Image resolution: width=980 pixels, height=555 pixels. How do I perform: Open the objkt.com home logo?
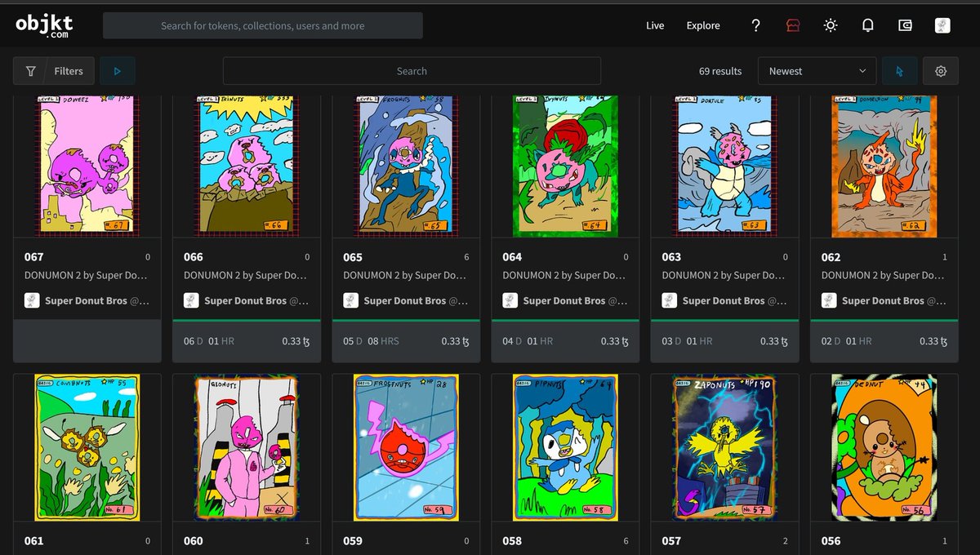tap(45, 25)
